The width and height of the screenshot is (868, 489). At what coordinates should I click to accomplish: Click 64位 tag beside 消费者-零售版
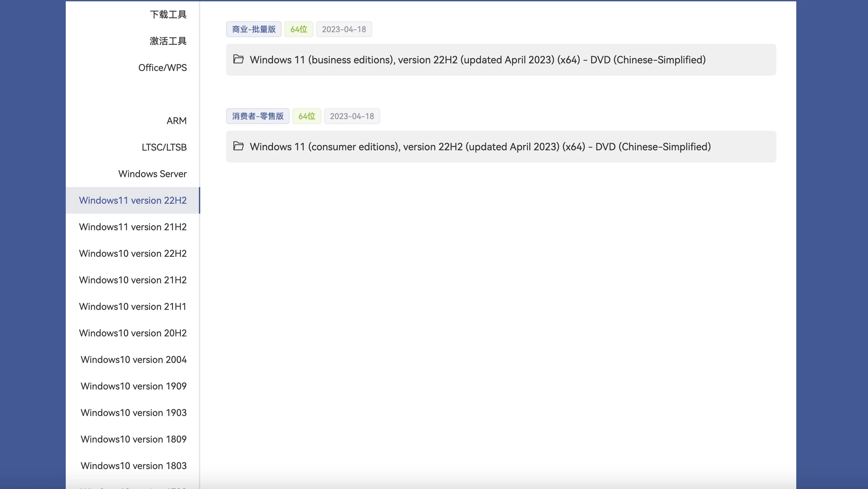tap(306, 116)
